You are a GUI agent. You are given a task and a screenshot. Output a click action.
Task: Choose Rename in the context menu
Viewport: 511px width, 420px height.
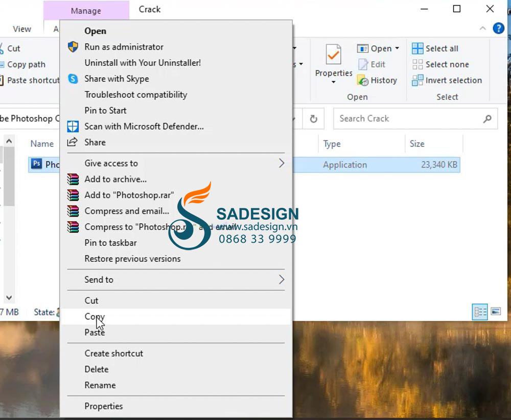pos(176,385)
